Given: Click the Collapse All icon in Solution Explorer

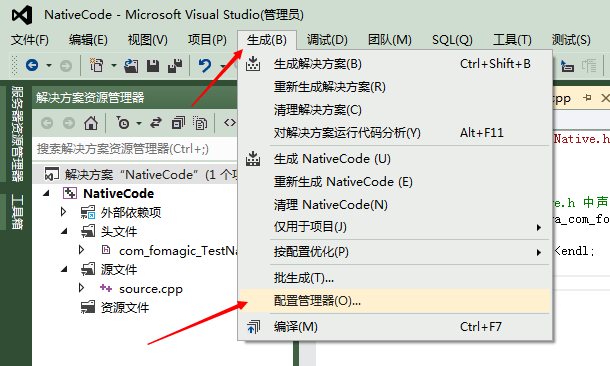Looking at the screenshot, I should pyautogui.click(x=178, y=123).
